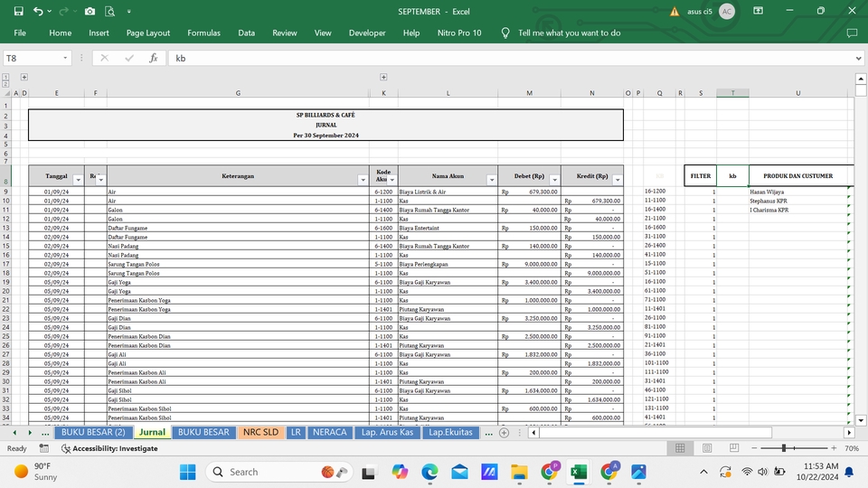Click the zoom out minus button
Image resolution: width=868 pixels, height=488 pixels.
[x=754, y=448]
